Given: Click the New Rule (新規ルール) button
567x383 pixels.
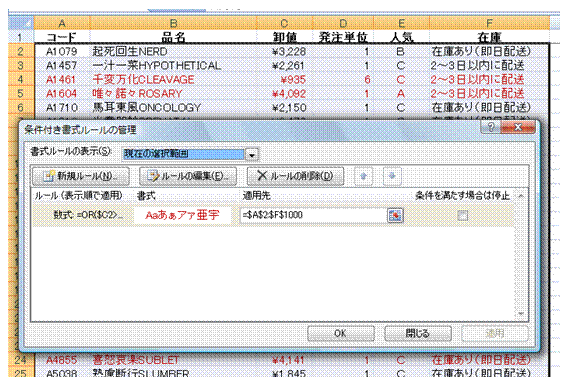Looking at the screenshot, I should [81, 176].
